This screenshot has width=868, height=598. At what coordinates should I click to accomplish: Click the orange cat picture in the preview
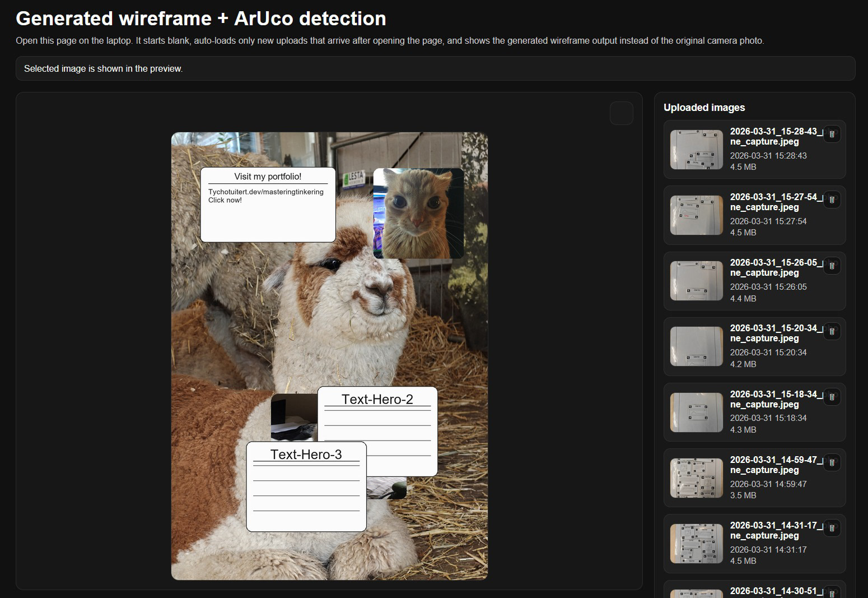pos(418,213)
